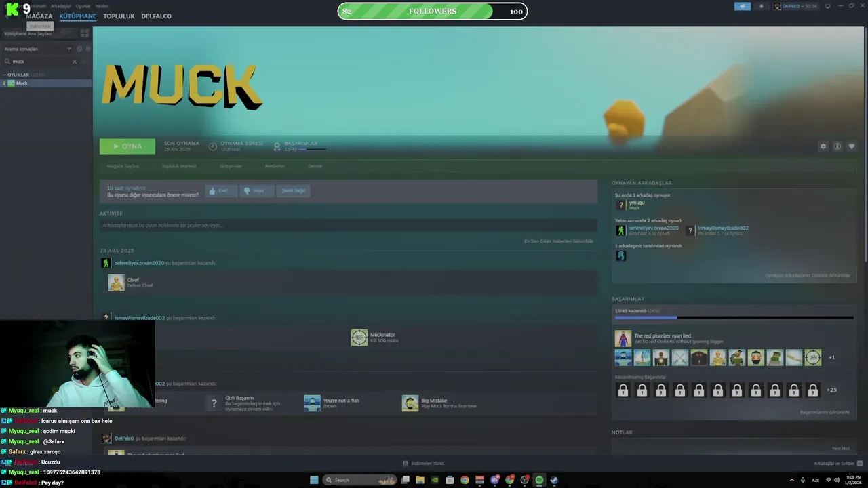The width and height of the screenshot is (868, 488).
Task: Go to the TOPLULUK tab
Action: 119,16
